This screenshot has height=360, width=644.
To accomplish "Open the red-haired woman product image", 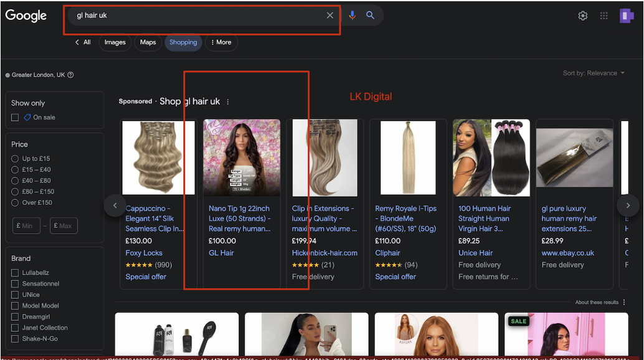I will (x=437, y=334).
